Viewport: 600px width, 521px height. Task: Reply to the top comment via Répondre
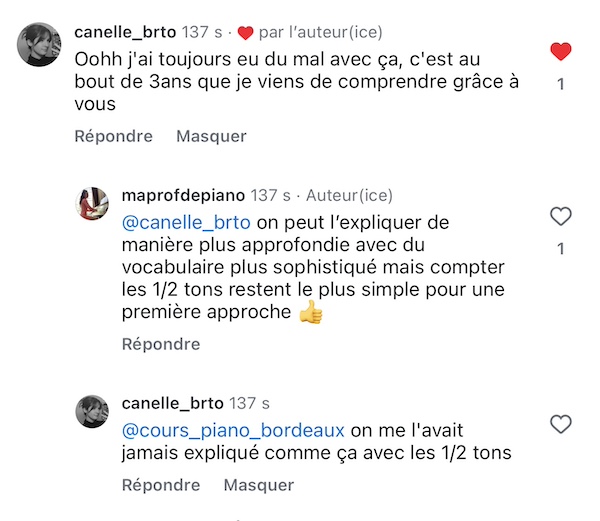(113, 136)
